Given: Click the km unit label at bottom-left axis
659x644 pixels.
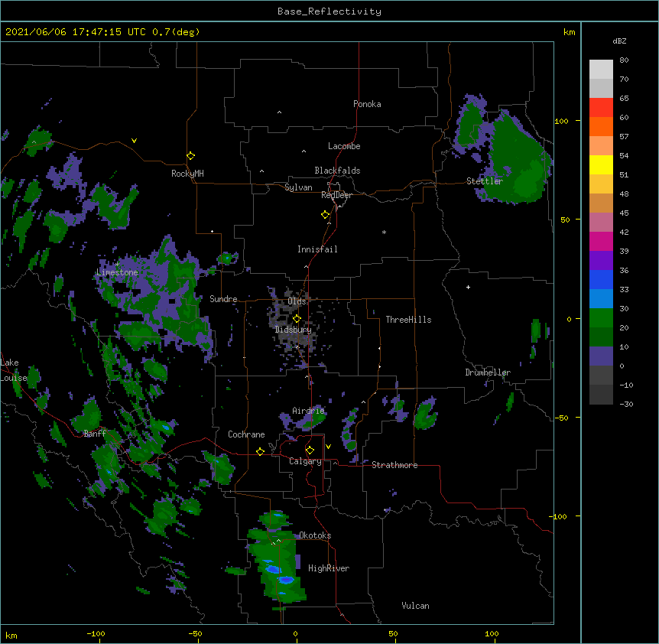Looking at the screenshot, I should pyautogui.click(x=11, y=635).
